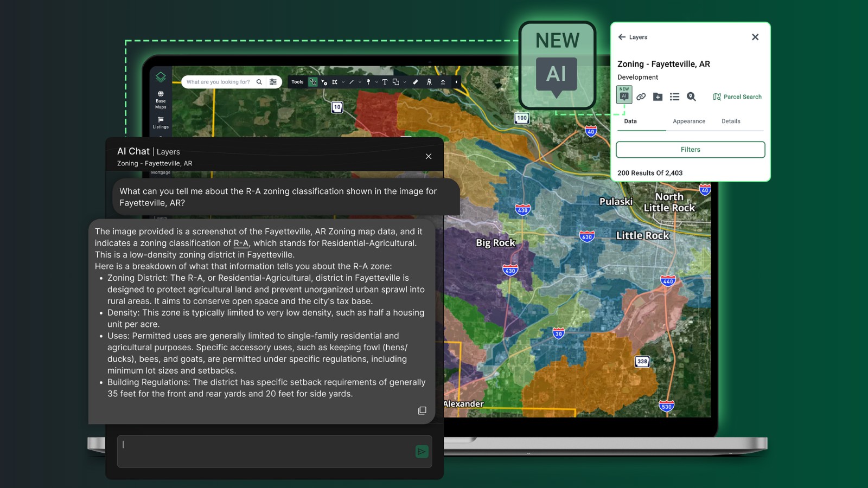Open the Filters panel
The height and width of the screenshot is (488, 868).
(690, 149)
